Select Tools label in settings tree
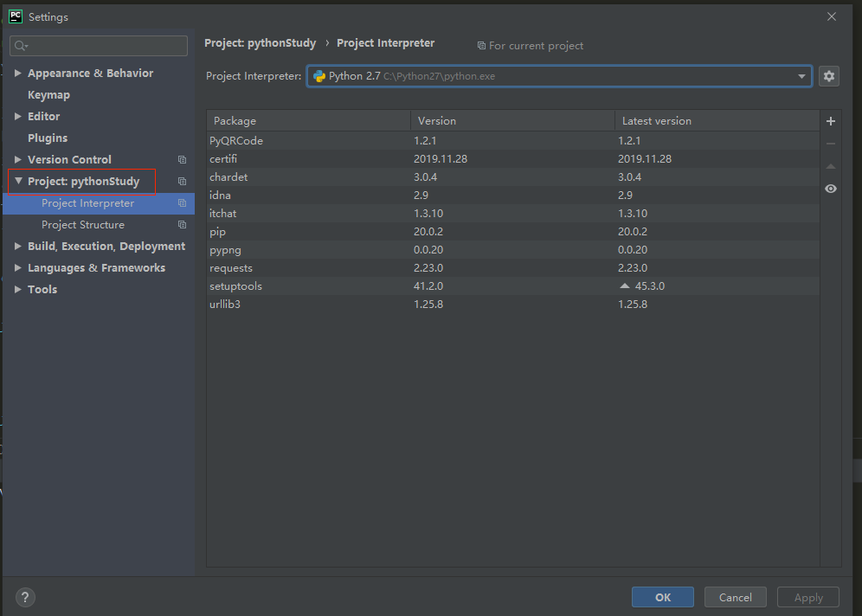Viewport: 862px width, 616px height. [42, 290]
